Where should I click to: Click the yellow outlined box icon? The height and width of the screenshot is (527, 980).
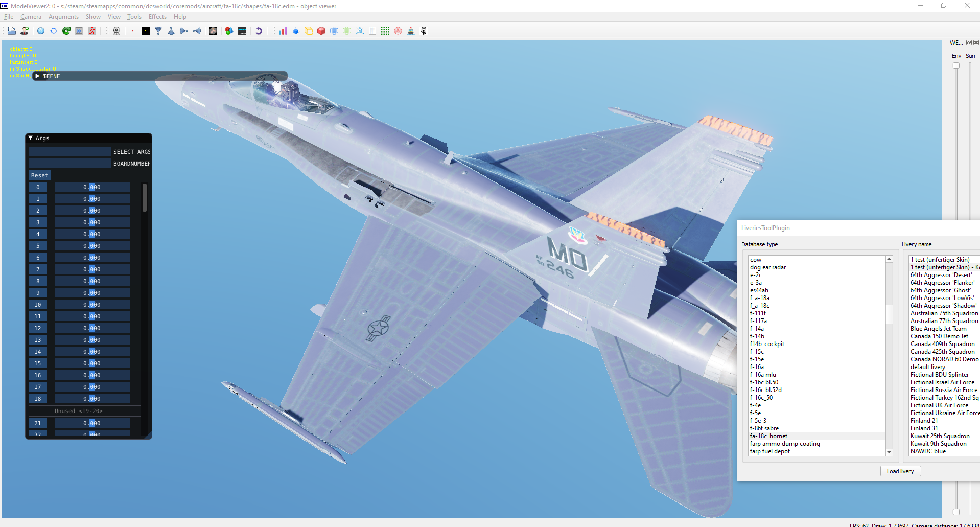(x=309, y=31)
